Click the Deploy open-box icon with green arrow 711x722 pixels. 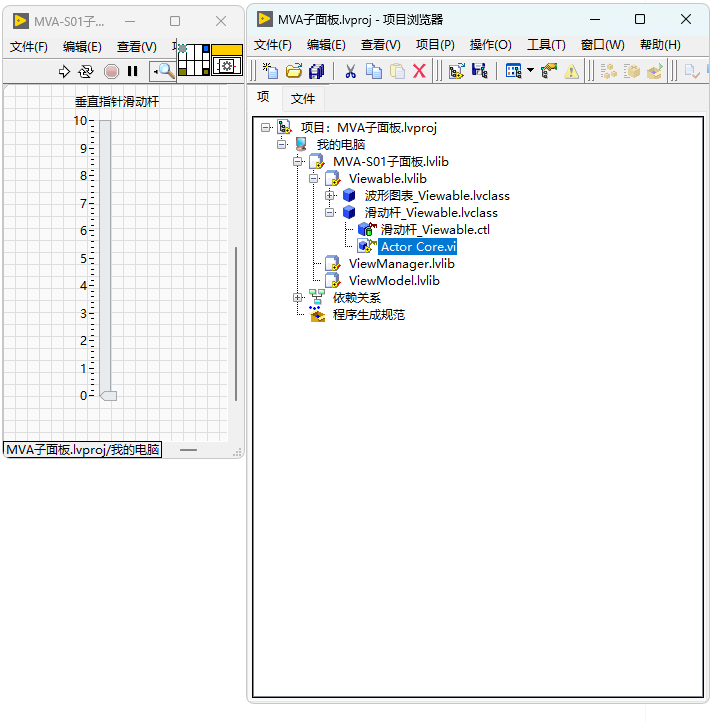pyautogui.click(x=655, y=71)
